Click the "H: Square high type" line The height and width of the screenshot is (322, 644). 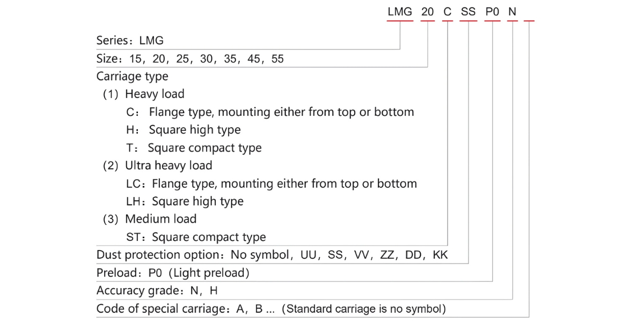[183, 130]
